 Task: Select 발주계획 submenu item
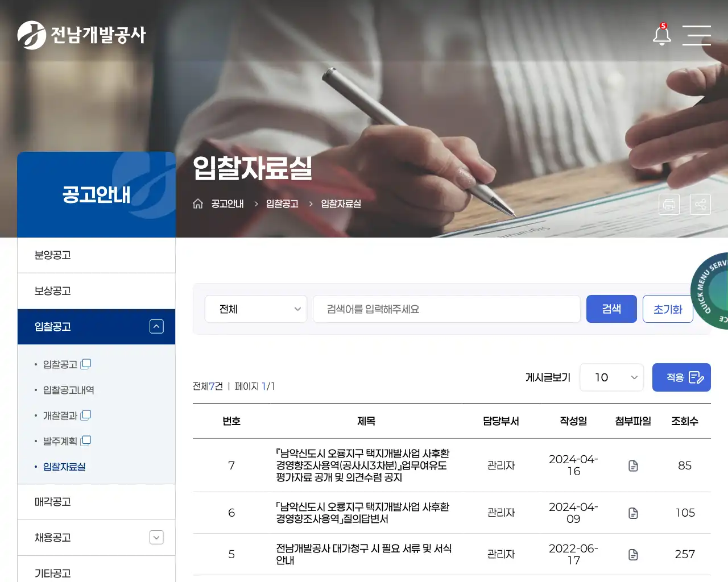[67, 441]
